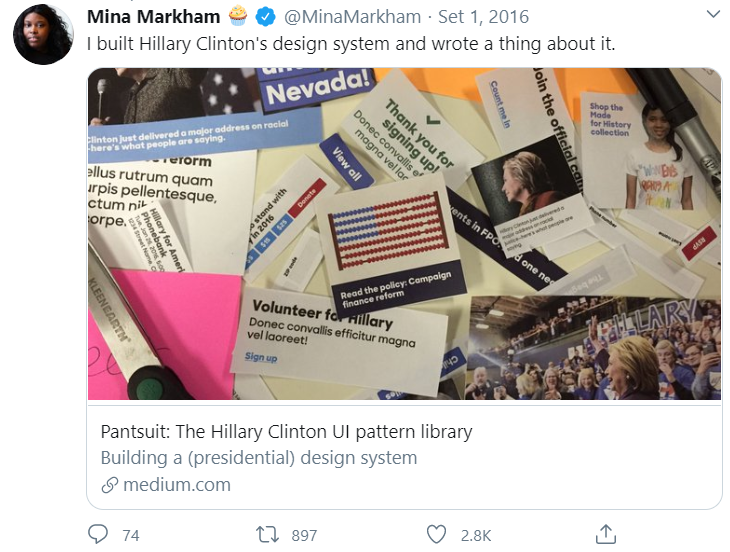
Task: Click the link chain icon beside medium.com
Action: click(x=110, y=485)
